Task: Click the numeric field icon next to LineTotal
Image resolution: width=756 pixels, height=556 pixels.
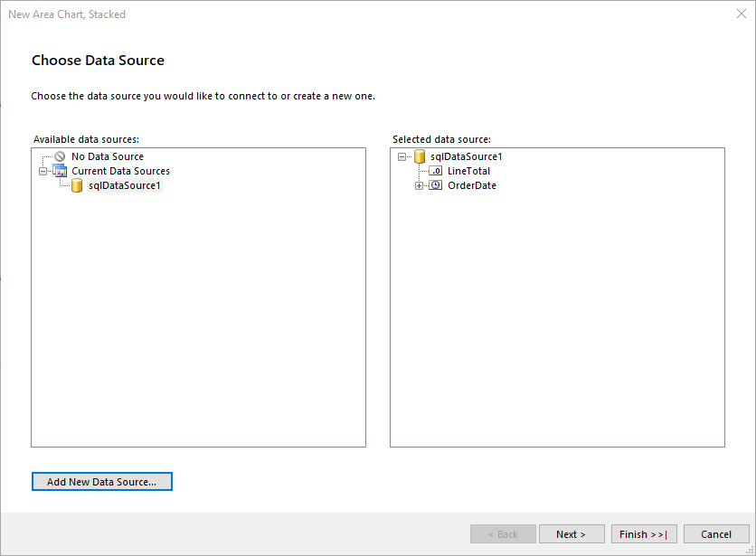Action: pyautogui.click(x=435, y=171)
